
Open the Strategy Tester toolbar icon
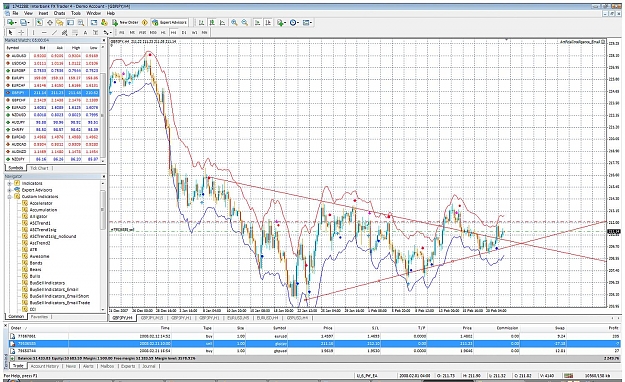tap(81, 23)
